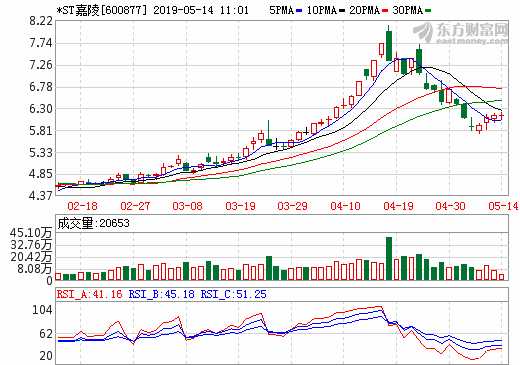Click the 4.85 price axis label
The width and height of the screenshot is (520, 365).
[41, 174]
